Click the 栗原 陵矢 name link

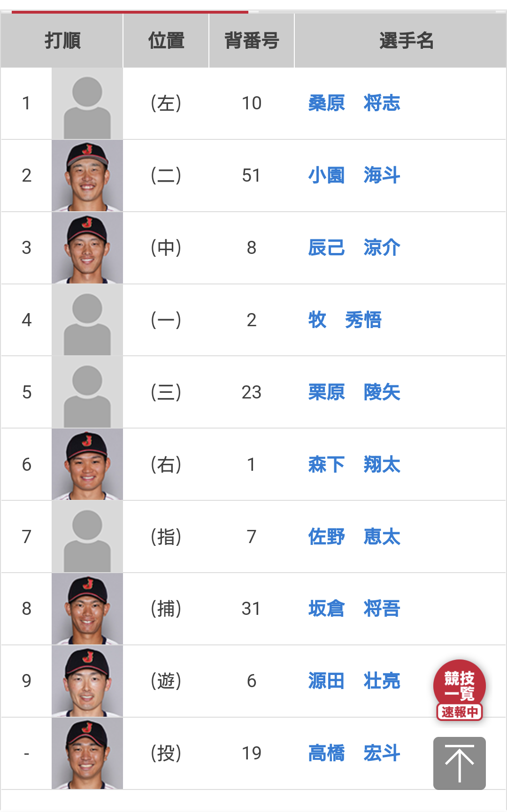[x=354, y=392]
